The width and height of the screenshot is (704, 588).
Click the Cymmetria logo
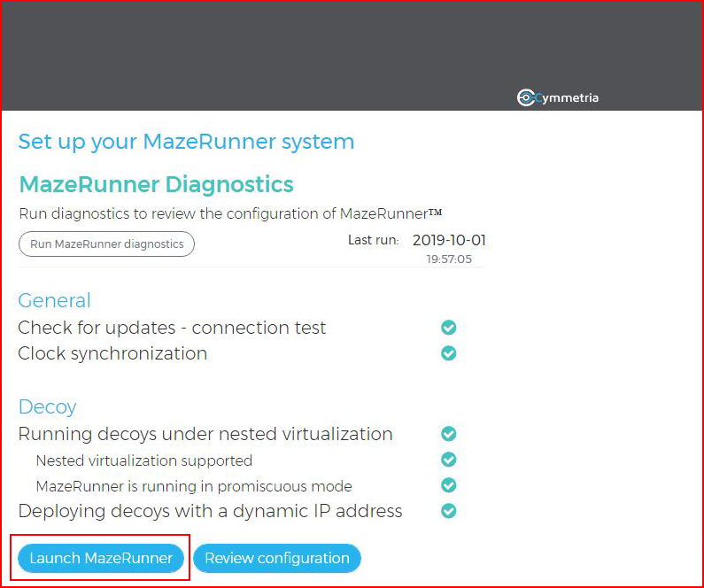(557, 97)
